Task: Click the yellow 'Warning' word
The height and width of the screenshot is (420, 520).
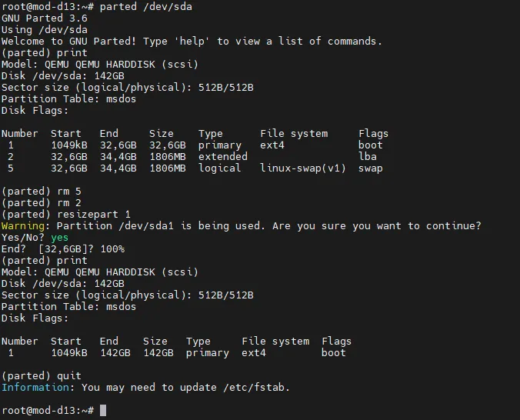Action: click(23, 226)
